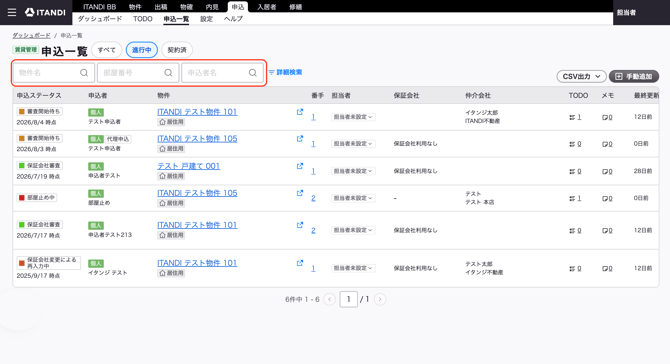Viewport: 670px width, 364px height.
Task: Click the ITANDI logo
Action: (x=45, y=12)
